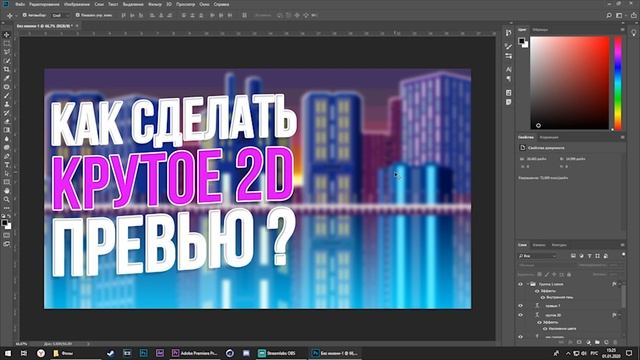Open the History panel icon in collapsed dock

pyautogui.click(x=509, y=33)
